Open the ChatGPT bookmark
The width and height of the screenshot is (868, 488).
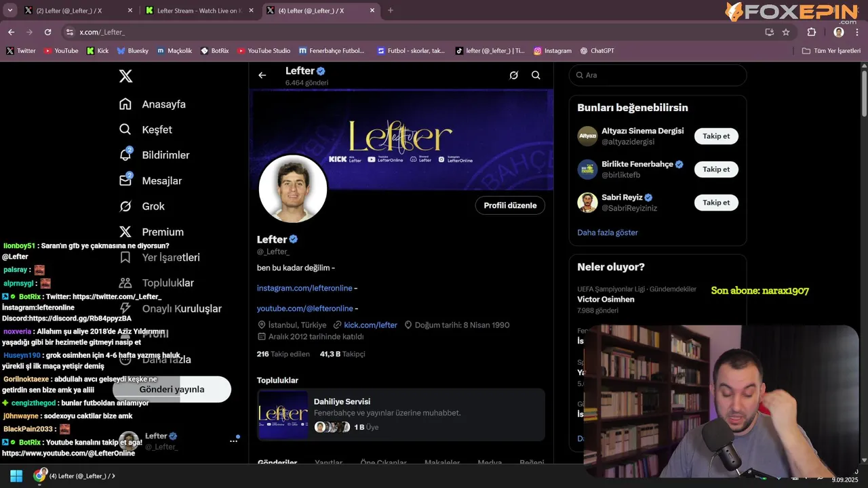[597, 51]
